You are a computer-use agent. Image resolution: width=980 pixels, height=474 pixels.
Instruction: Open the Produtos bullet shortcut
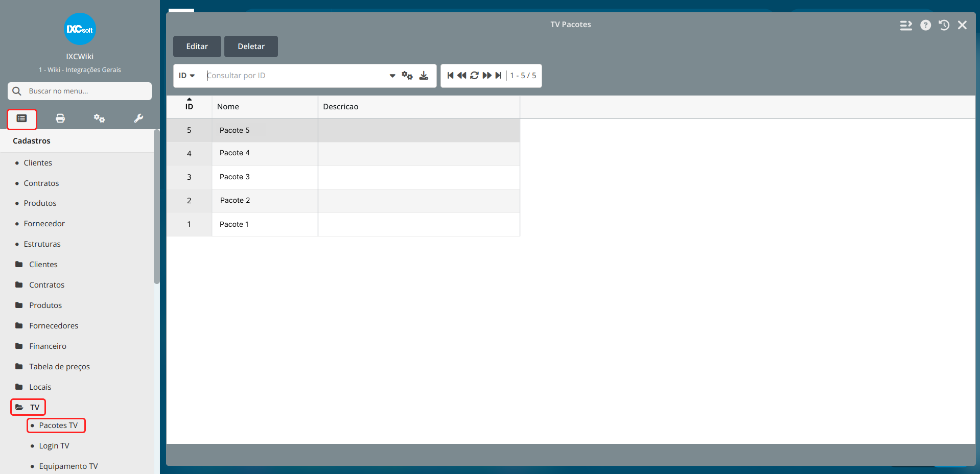[40, 203]
